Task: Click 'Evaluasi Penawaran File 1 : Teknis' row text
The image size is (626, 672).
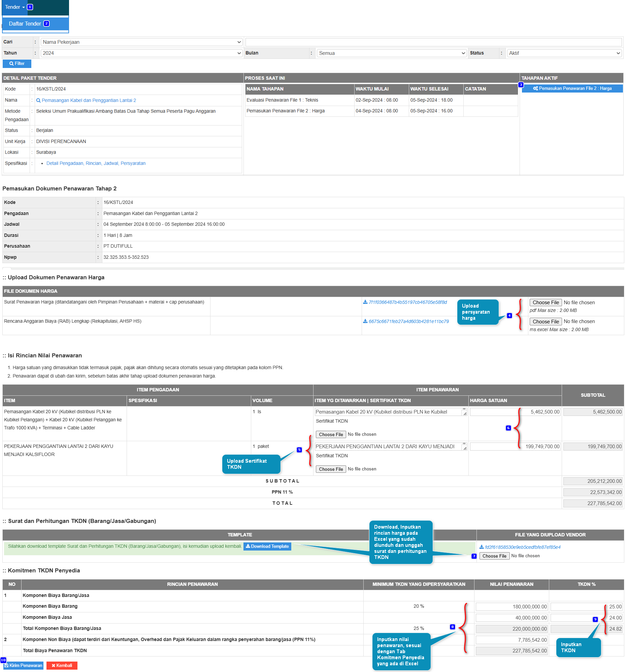Action: (283, 100)
